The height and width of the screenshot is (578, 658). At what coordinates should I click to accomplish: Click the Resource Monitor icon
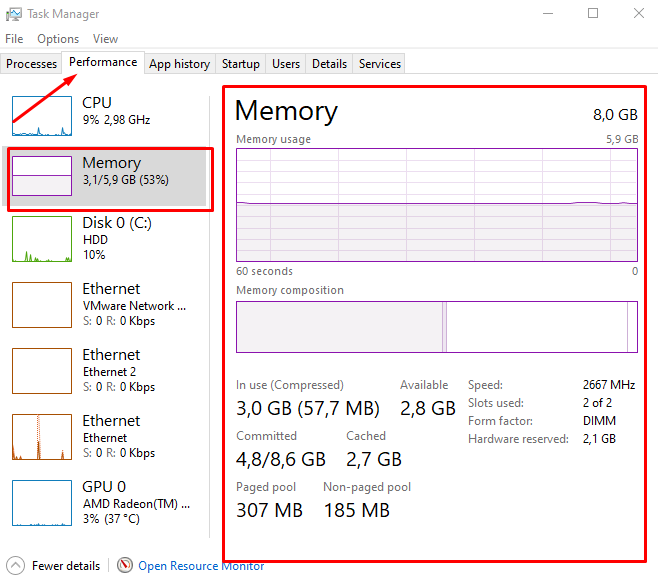coord(125,565)
